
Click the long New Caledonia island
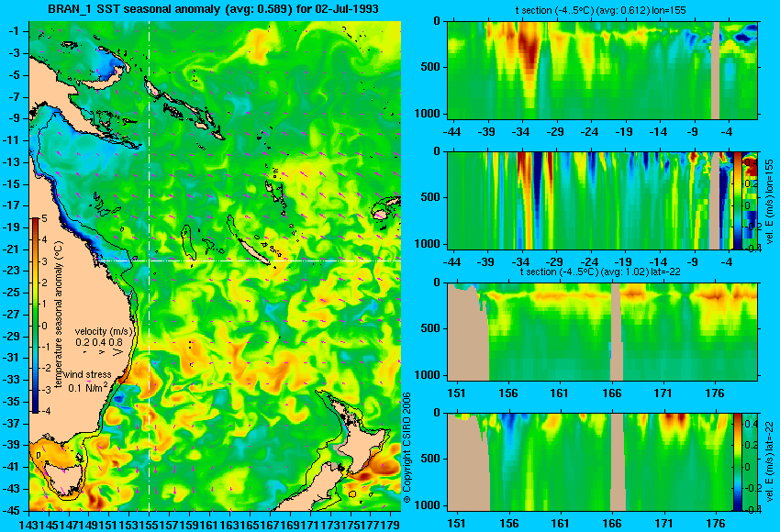pos(253,252)
